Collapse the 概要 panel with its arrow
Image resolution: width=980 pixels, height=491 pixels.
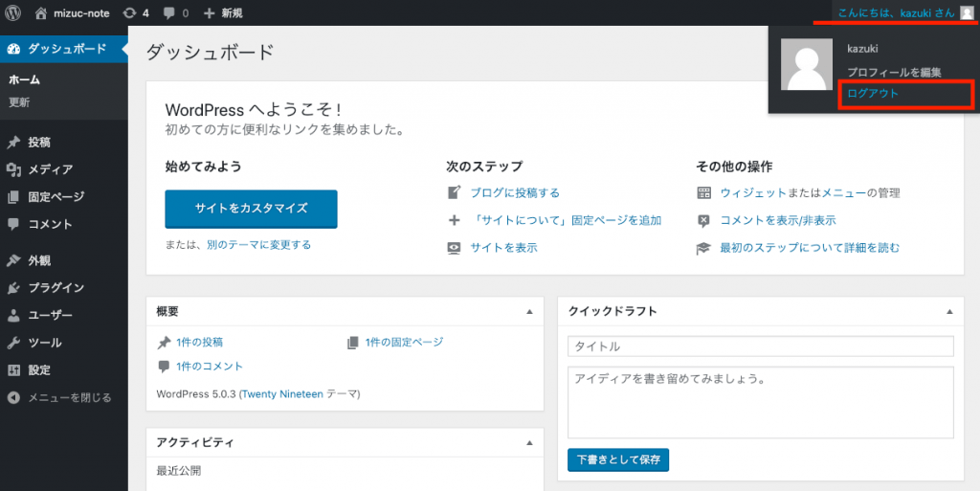pos(529,312)
